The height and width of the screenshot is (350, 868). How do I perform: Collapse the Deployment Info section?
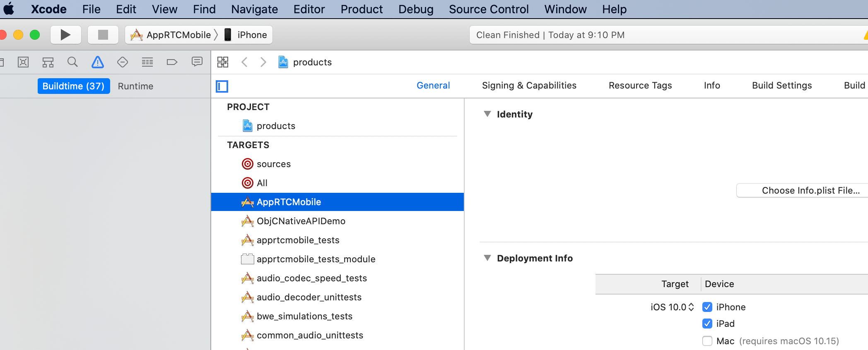pyautogui.click(x=487, y=258)
